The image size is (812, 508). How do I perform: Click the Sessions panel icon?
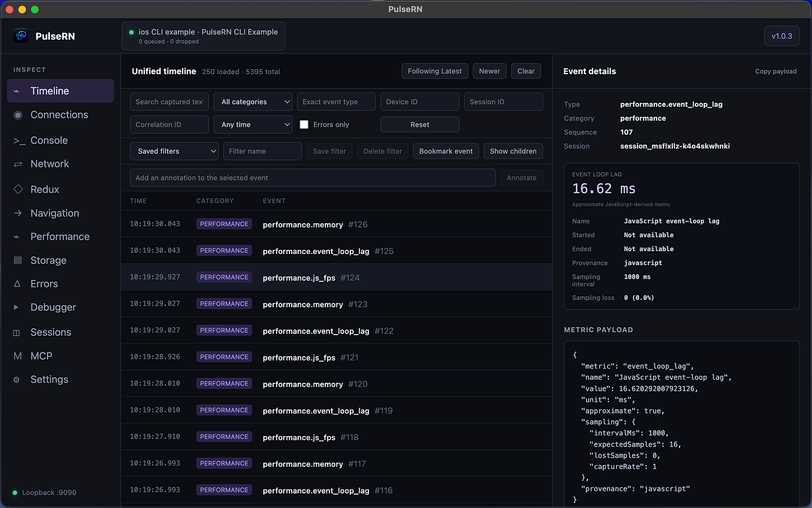coord(17,332)
